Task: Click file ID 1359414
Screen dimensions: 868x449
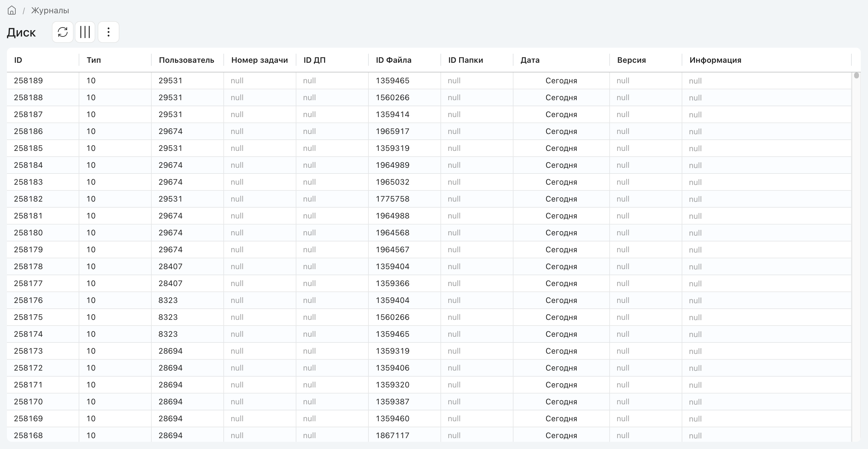Action: 393,114
